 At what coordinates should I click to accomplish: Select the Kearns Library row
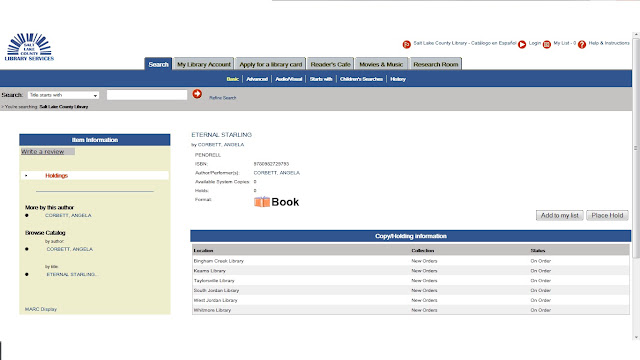click(x=411, y=271)
